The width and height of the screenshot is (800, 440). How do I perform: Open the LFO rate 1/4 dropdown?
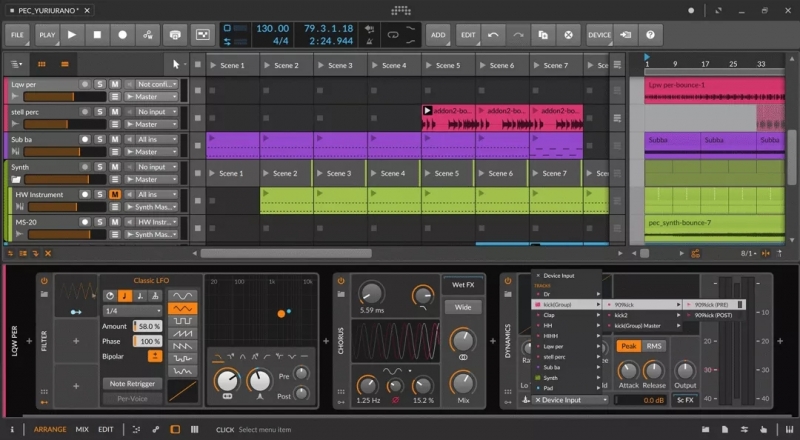click(x=132, y=310)
